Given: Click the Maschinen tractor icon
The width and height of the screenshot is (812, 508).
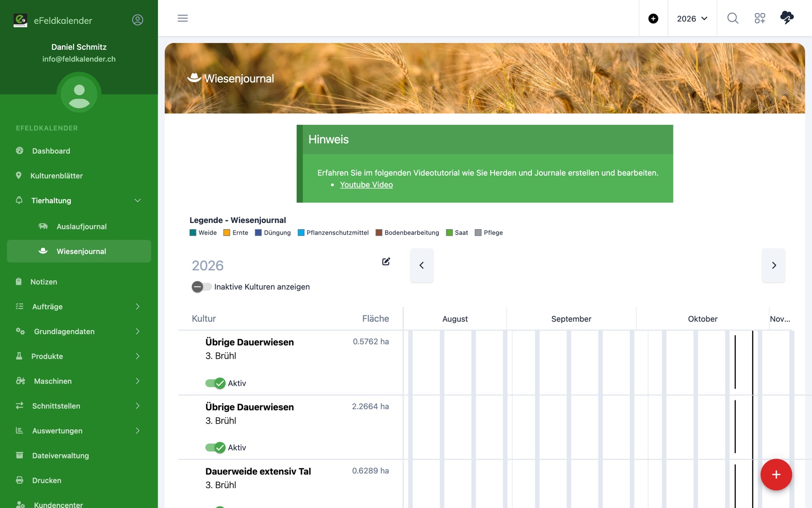Looking at the screenshot, I should 20,380.
